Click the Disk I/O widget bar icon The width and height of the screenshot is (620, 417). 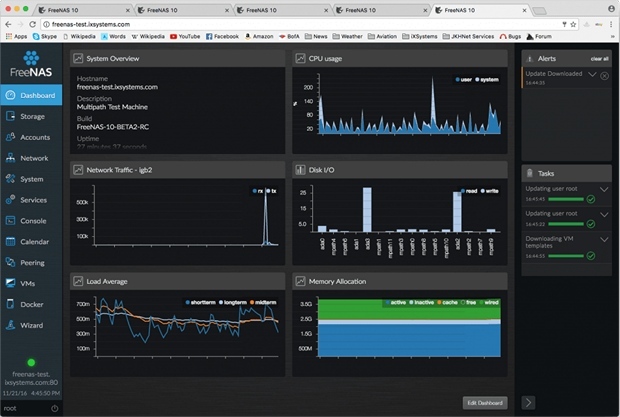(300, 170)
